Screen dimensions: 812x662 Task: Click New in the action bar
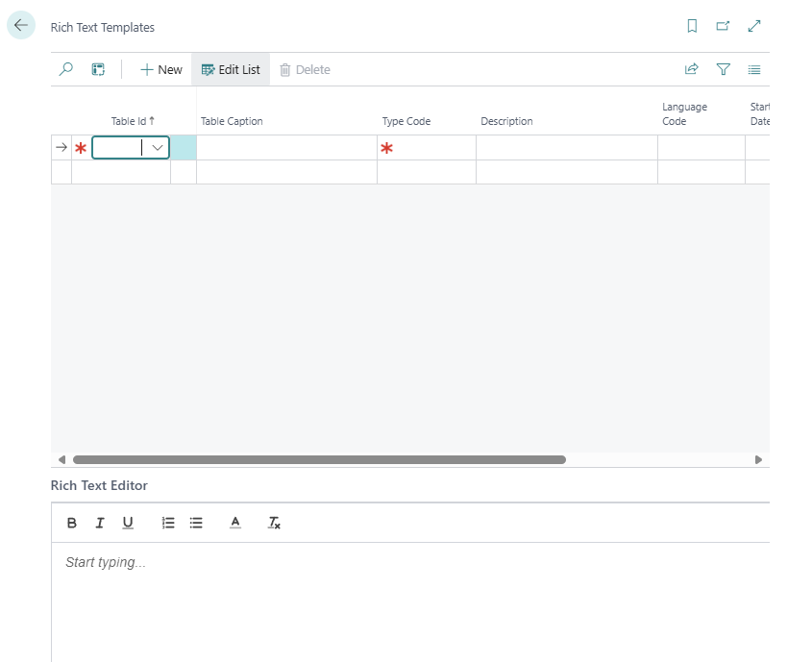[160, 69]
